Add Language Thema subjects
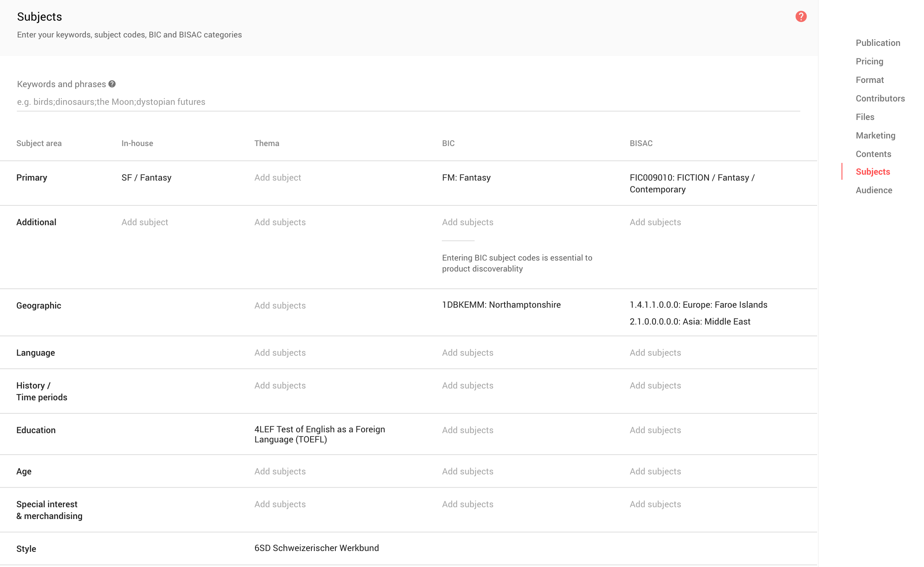Screen dimensions: 924x567 [280, 353]
